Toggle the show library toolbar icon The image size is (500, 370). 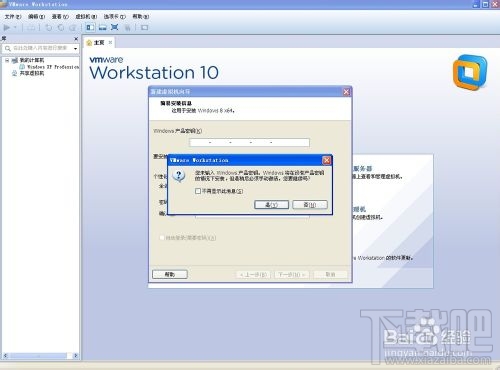(x=90, y=27)
